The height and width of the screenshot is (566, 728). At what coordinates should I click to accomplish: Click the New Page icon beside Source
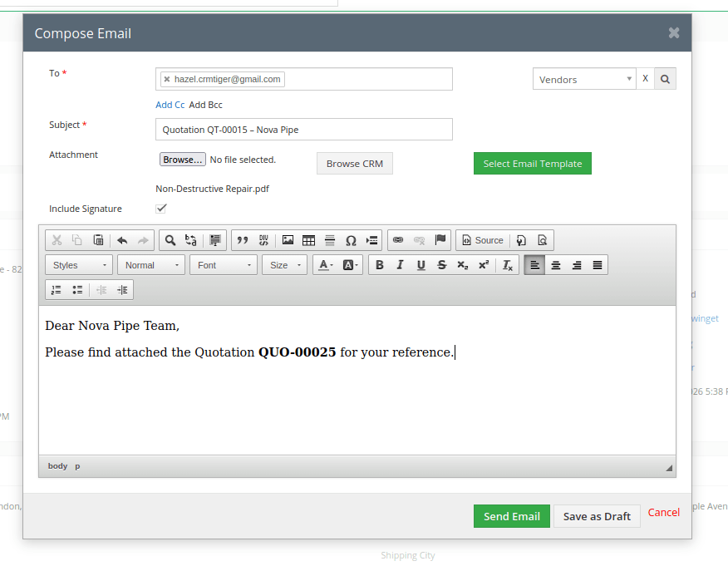click(x=521, y=240)
